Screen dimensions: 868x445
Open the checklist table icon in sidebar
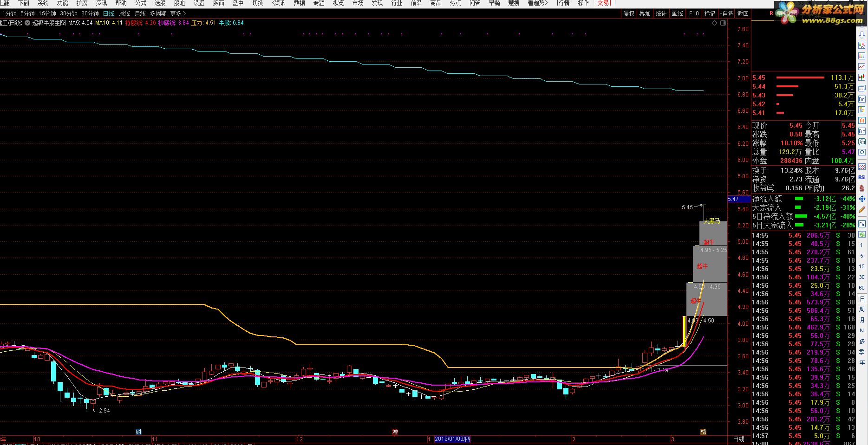pos(862,45)
